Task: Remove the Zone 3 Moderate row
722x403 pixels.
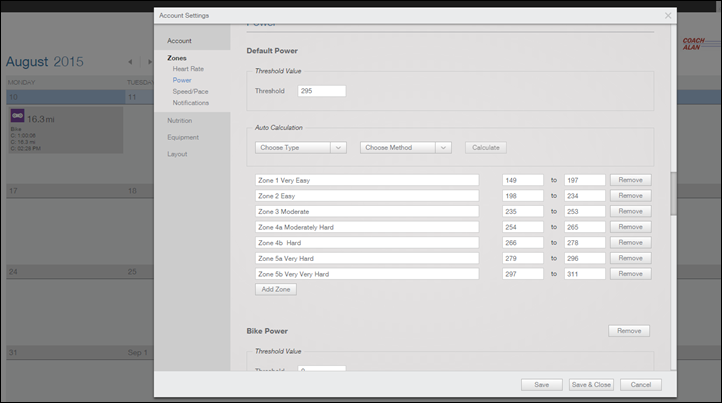Action: click(630, 211)
